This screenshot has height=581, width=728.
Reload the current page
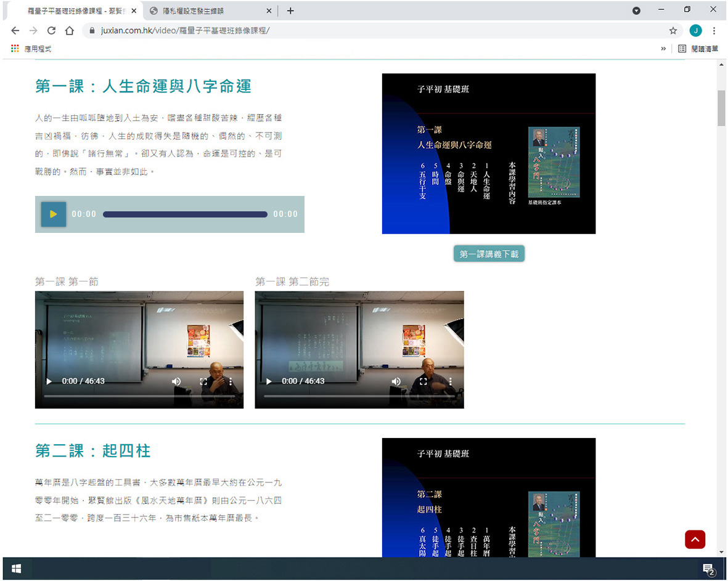point(52,31)
